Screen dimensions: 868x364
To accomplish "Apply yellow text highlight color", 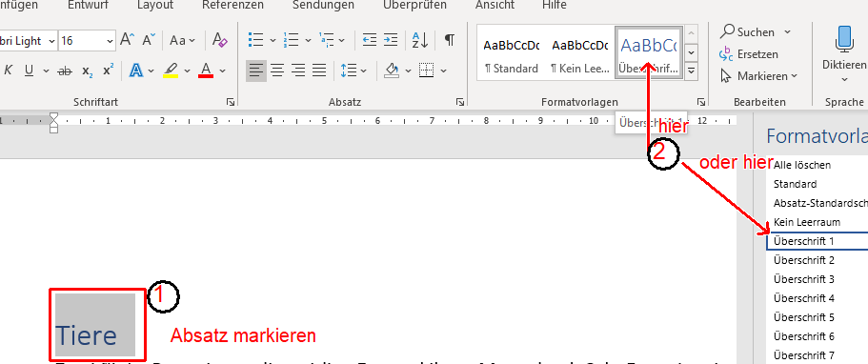I will tap(171, 71).
